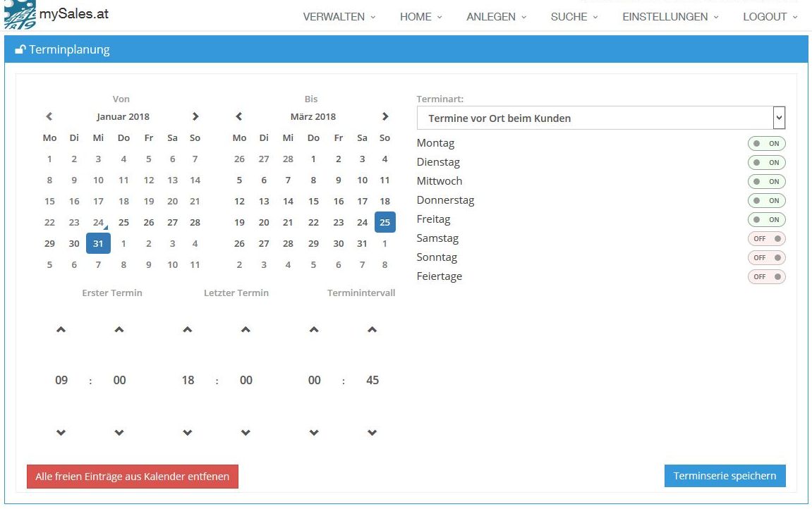Select 15 in the März 2018 calendar
The height and width of the screenshot is (509, 812).
(x=313, y=202)
